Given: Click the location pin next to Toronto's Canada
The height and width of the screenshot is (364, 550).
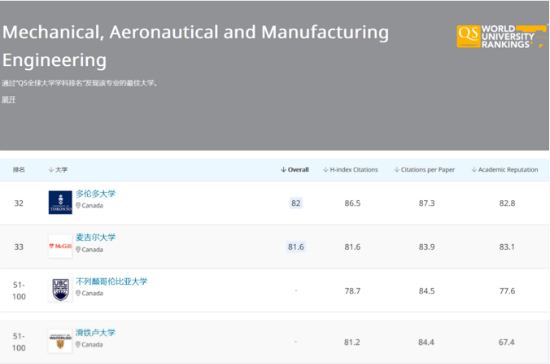Looking at the screenshot, I should [78, 205].
